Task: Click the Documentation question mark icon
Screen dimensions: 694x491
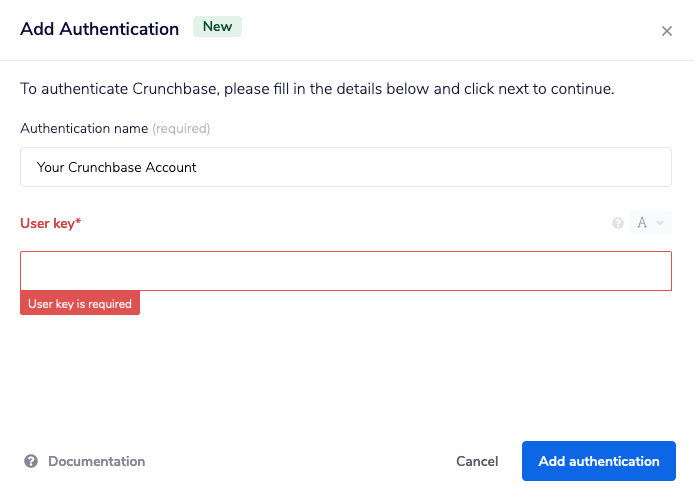Action: pos(31,461)
